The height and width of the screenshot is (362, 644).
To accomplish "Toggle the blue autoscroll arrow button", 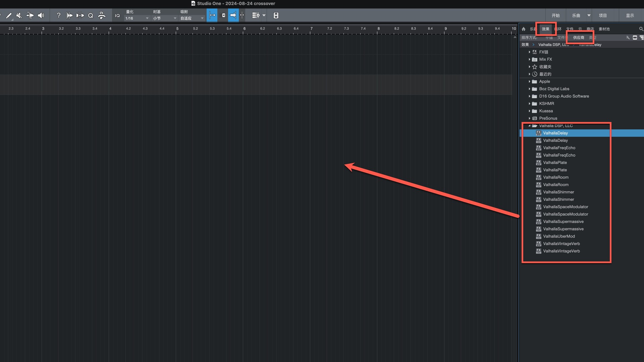I will pyautogui.click(x=233, y=15).
